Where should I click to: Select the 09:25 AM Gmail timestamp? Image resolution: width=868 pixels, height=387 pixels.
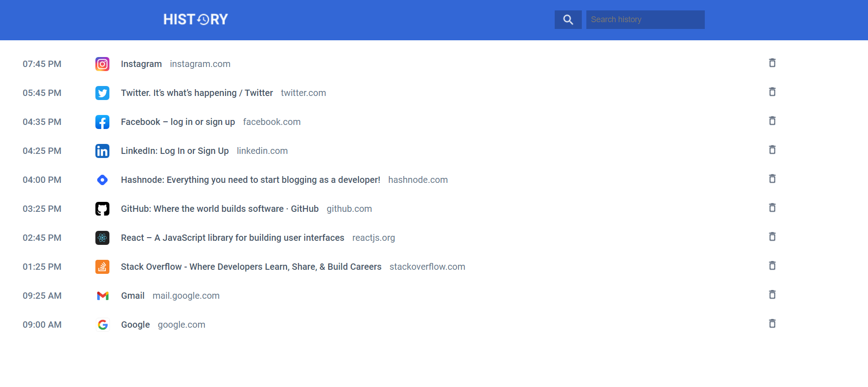pos(42,296)
